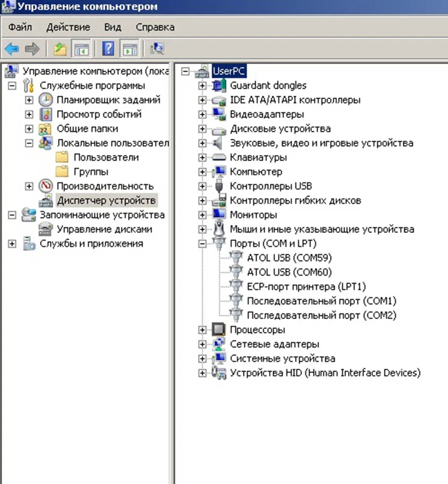Toggle the show/hide console tree icon
Screen dimensions: 448x484
[x=81, y=48]
